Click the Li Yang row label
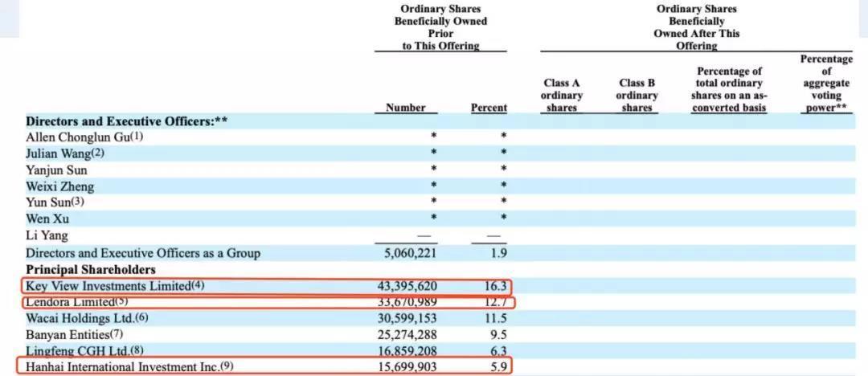The width and height of the screenshot is (868, 376). point(47,235)
